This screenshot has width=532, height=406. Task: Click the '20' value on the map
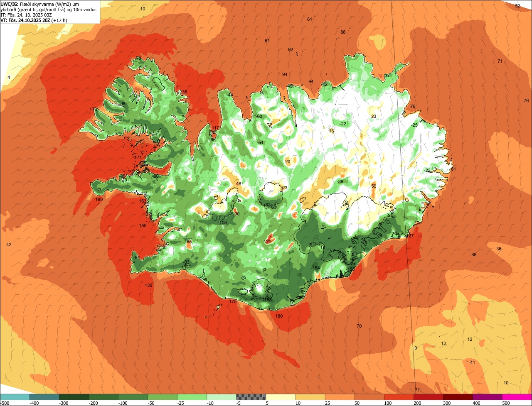(x=288, y=161)
